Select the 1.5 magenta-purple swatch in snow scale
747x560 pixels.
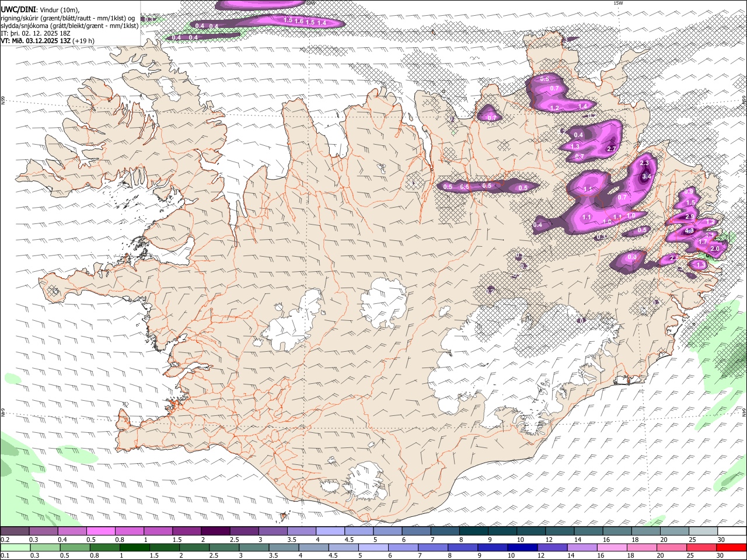[187, 531]
